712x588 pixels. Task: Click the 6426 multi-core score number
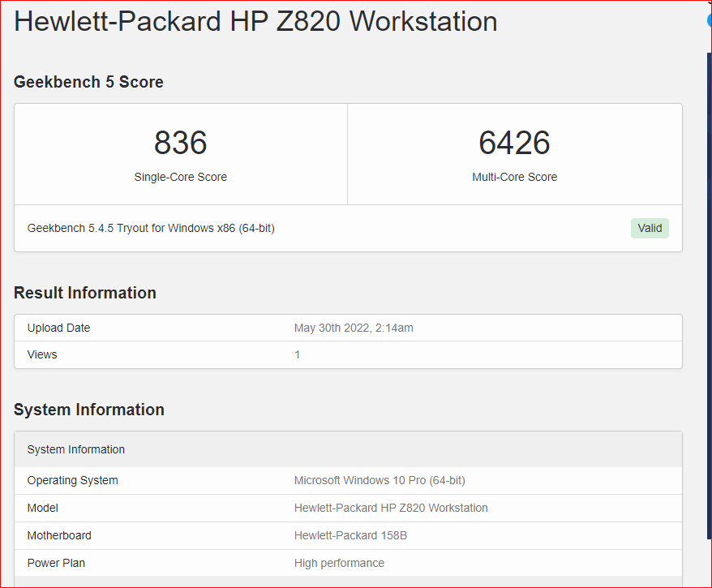514,143
